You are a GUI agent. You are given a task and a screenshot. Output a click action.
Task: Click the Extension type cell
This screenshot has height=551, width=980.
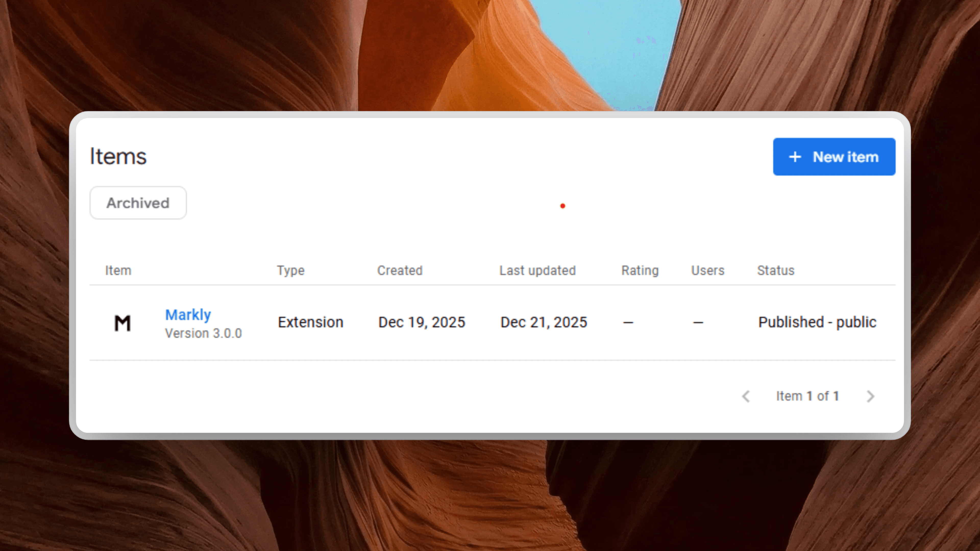[310, 322]
